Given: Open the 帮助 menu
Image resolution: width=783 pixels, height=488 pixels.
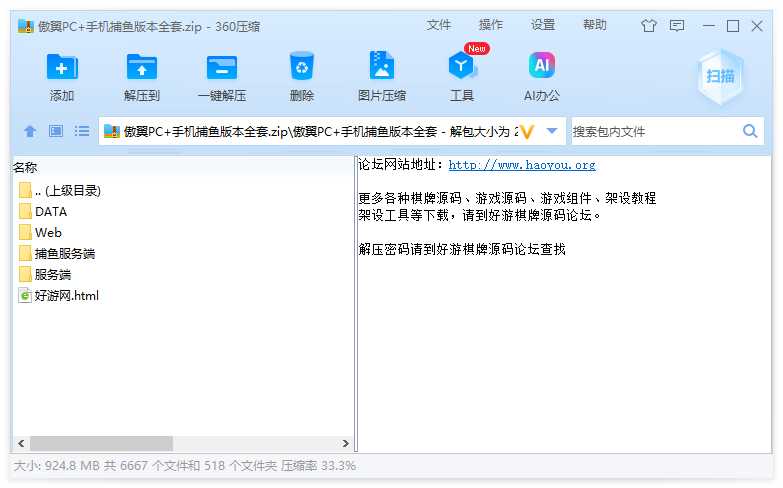Looking at the screenshot, I should tap(595, 25).
